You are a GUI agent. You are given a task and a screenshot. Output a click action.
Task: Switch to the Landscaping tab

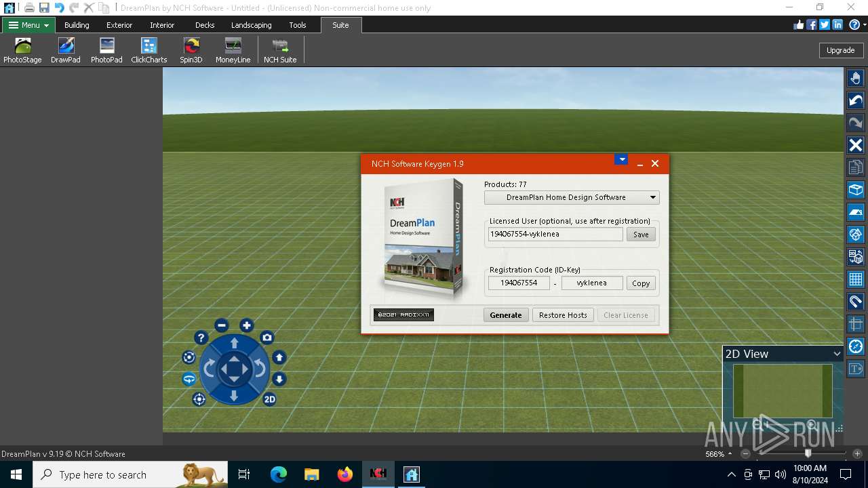(251, 25)
